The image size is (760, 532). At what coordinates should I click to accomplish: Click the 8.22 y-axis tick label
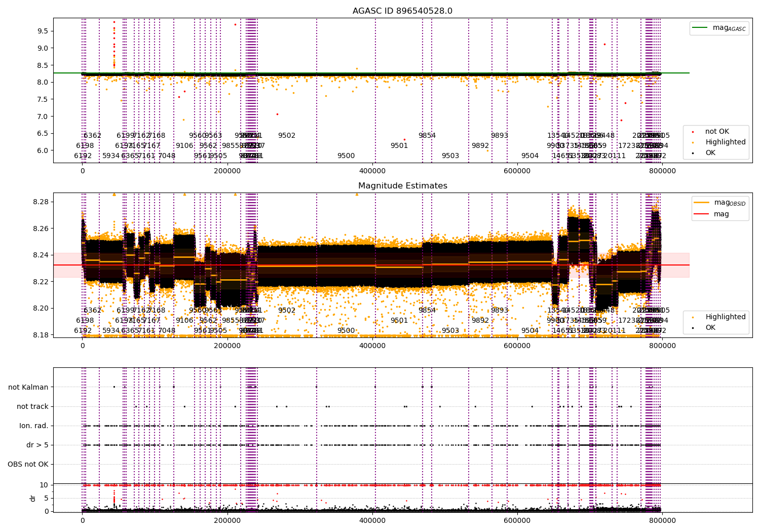(41, 282)
